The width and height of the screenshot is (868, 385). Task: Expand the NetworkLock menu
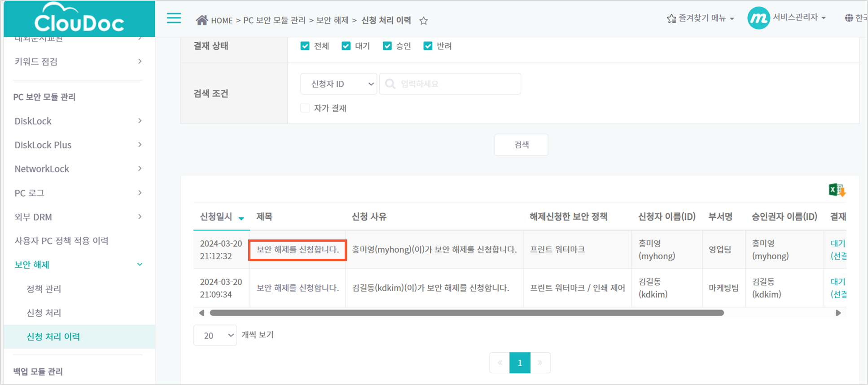[x=78, y=168]
